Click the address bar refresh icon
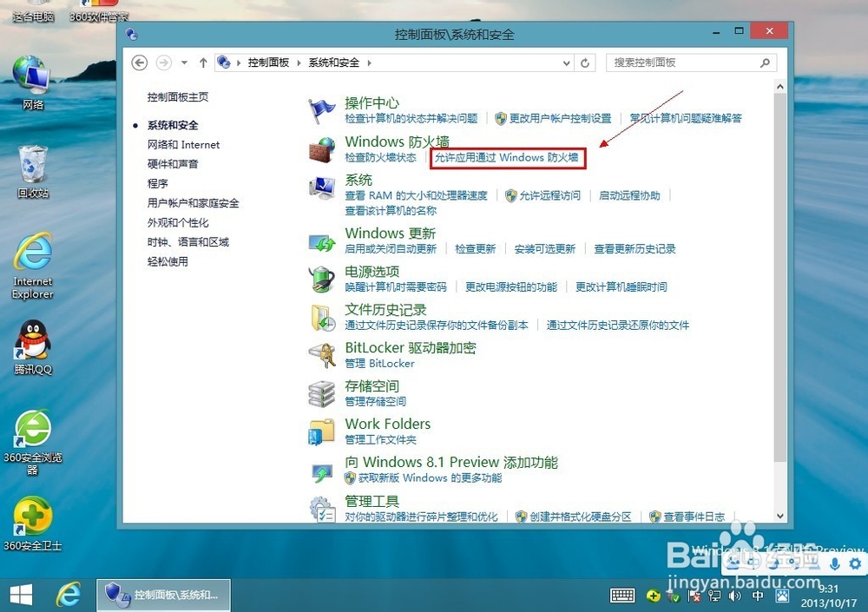Image resolution: width=868 pixels, height=612 pixels. click(583, 63)
